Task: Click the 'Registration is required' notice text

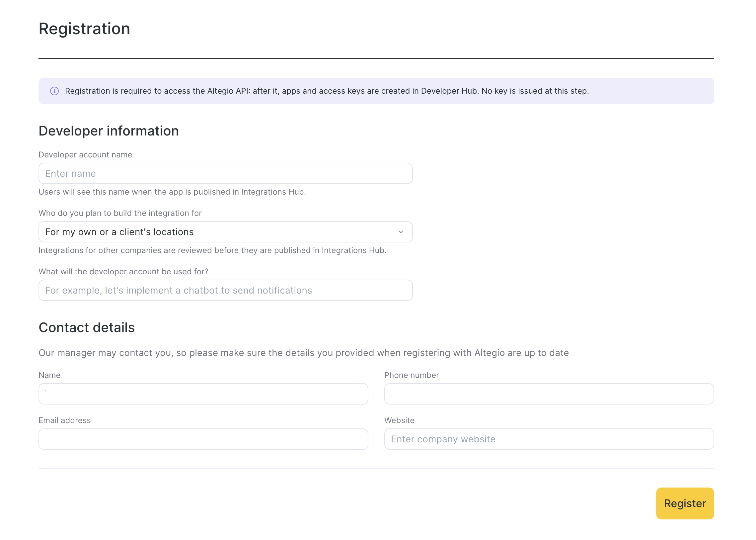Action: click(327, 91)
